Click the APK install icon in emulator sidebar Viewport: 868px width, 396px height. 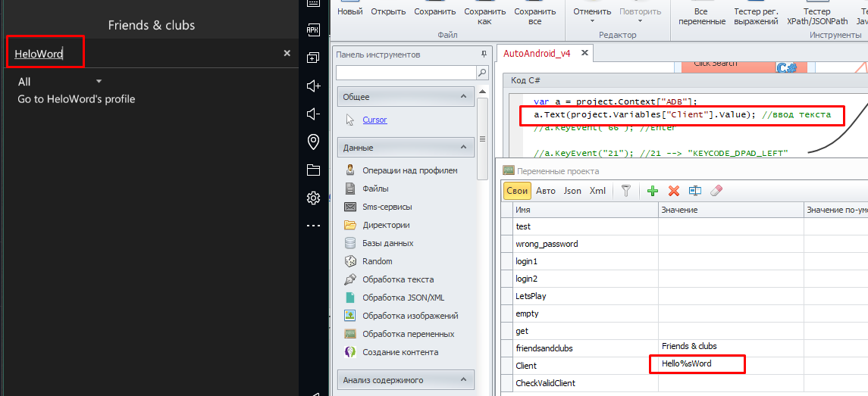(x=313, y=30)
